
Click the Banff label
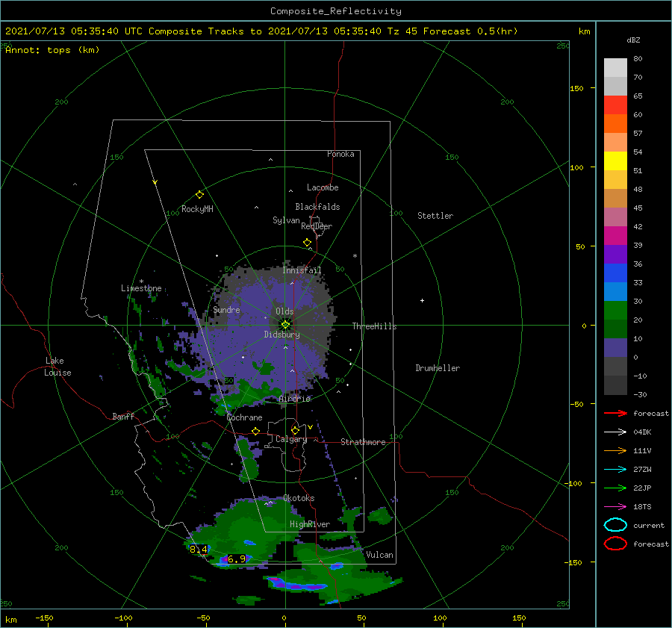tap(123, 417)
